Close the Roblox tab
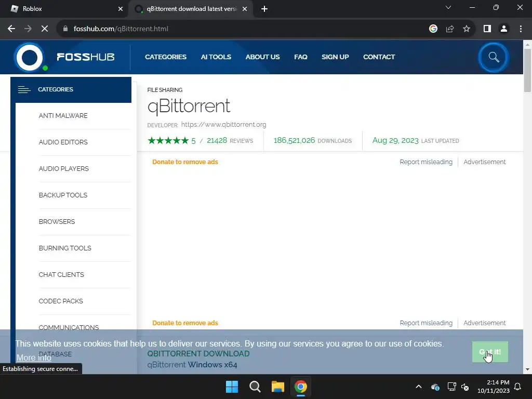Viewport: 532px width, 399px height. (x=121, y=9)
